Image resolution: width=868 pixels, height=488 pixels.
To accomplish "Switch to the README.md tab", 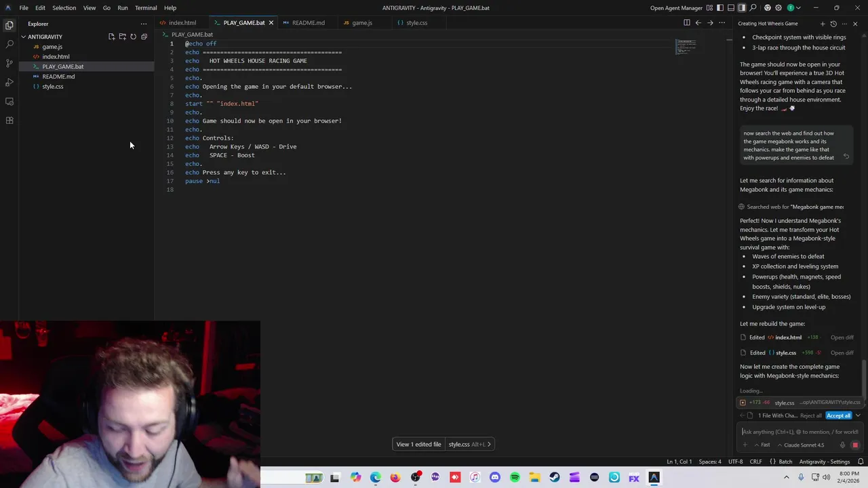I will click(308, 22).
